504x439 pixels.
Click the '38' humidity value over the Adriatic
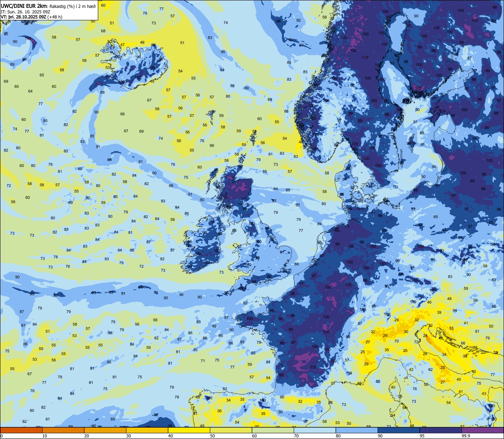coord(465,356)
